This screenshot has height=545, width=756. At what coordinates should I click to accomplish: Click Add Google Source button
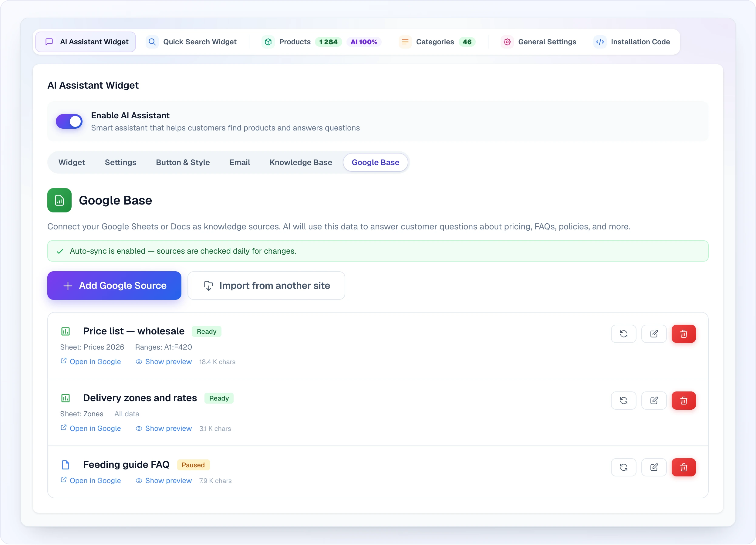[114, 286]
